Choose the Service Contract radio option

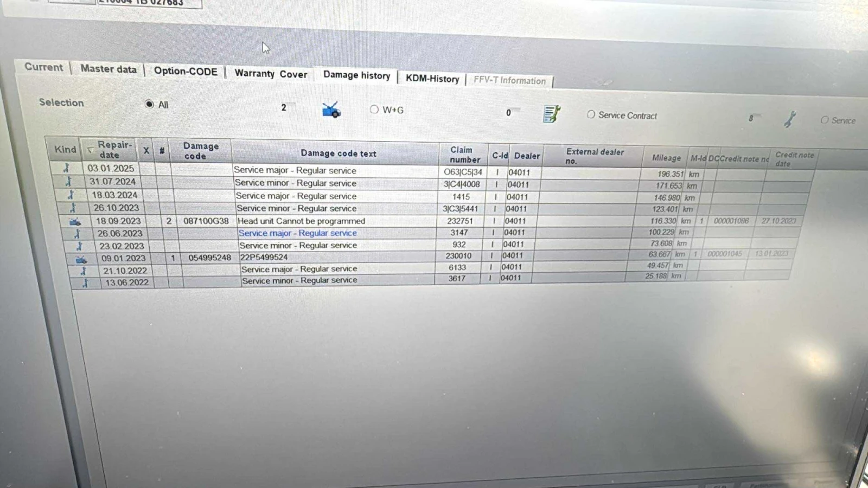click(591, 115)
